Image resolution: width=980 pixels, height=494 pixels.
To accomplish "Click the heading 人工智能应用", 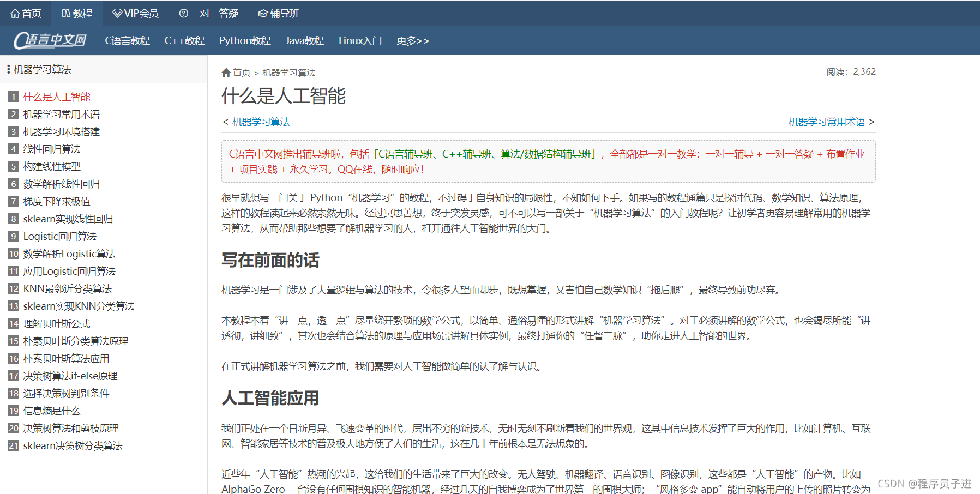I will [x=270, y=398].
